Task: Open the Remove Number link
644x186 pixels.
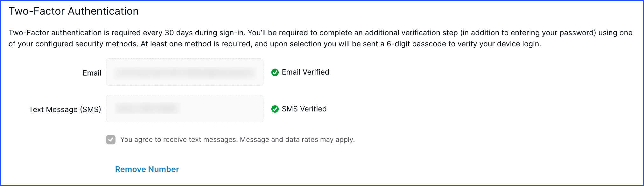Action: pyautogui.click(x=147, y=169)
